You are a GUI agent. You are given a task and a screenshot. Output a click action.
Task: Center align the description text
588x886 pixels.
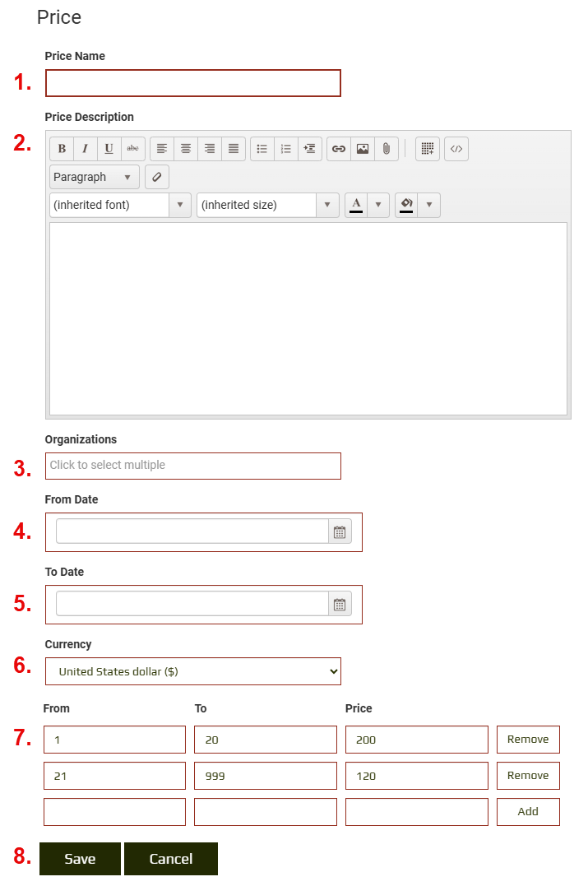click(x=186, y=149)
